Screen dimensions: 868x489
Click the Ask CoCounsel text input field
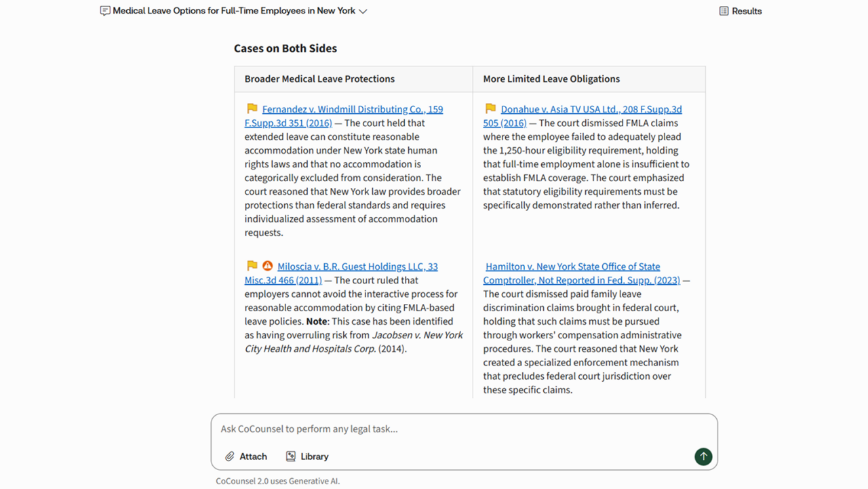464,429
